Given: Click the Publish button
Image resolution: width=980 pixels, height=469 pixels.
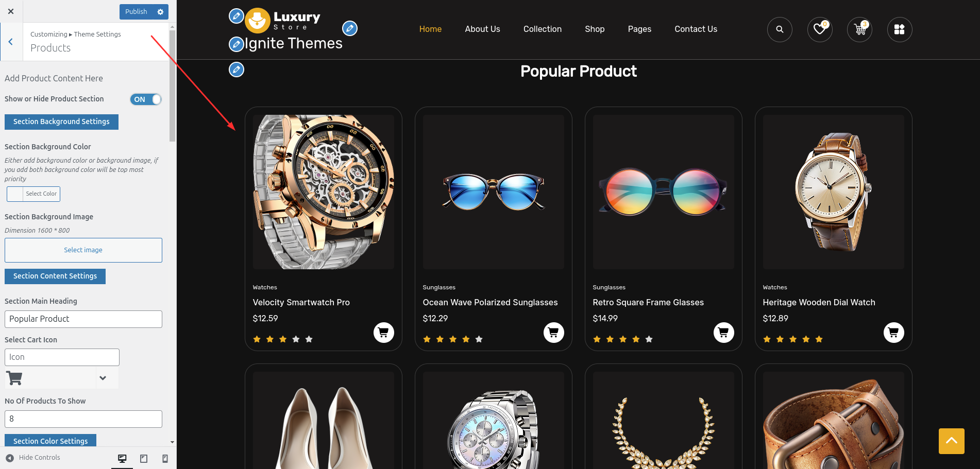Looking at the screenshot, I should click(x=136, y=12).
